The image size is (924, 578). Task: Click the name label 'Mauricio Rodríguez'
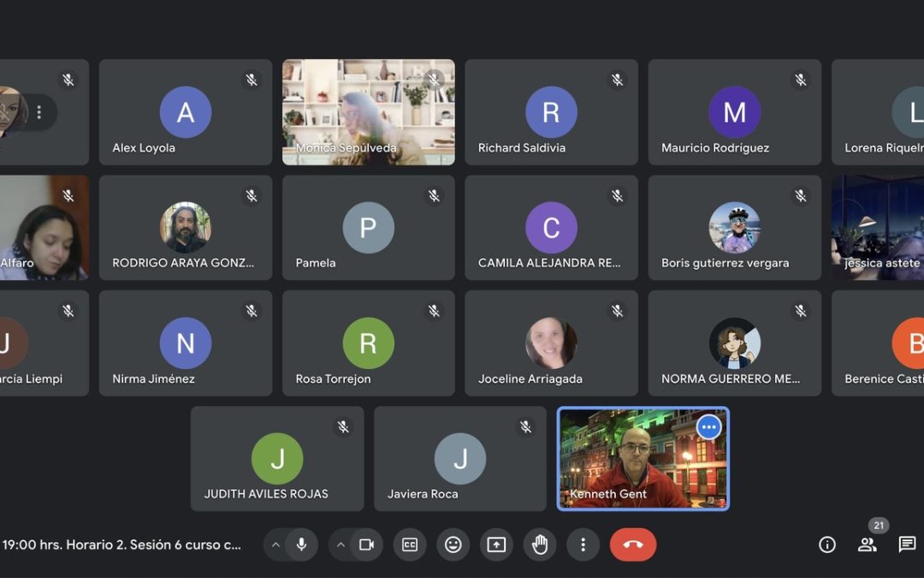pyautogui.click(x=714, y=148)
